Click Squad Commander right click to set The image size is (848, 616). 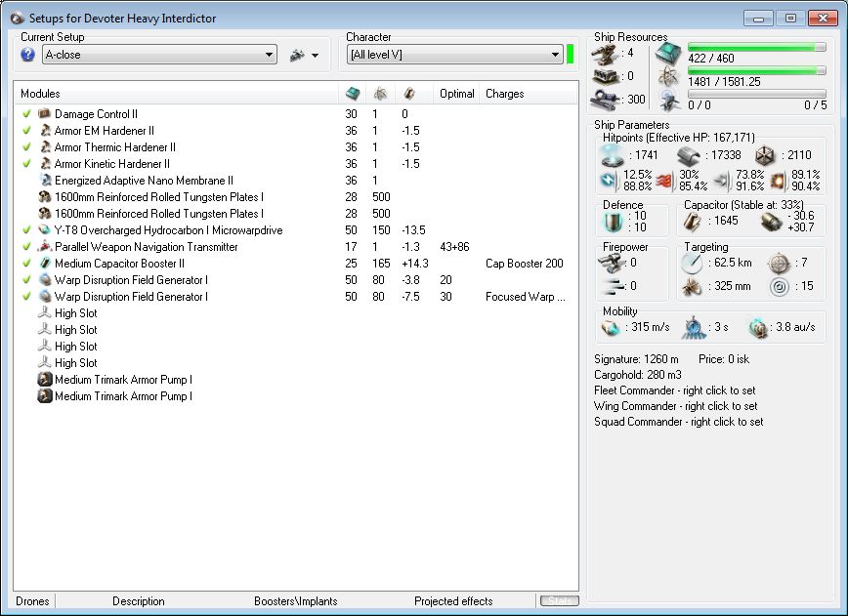(679, 422)
